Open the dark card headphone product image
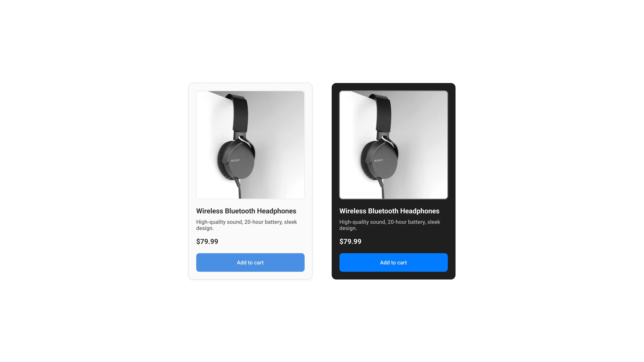 click(x=393, y=145)
